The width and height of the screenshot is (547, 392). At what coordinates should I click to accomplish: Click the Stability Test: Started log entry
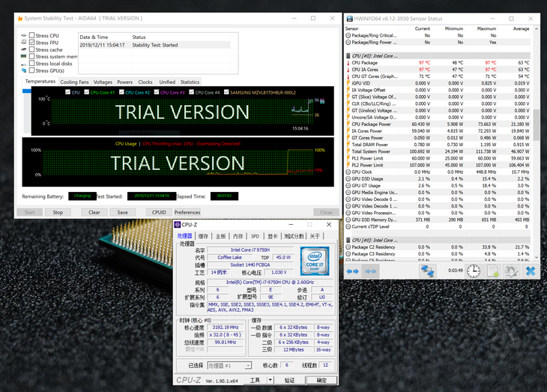coord(154,45)
